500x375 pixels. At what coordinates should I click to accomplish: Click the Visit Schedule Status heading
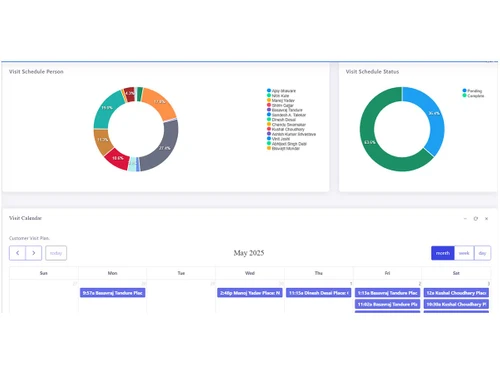(x=372, y=72)
